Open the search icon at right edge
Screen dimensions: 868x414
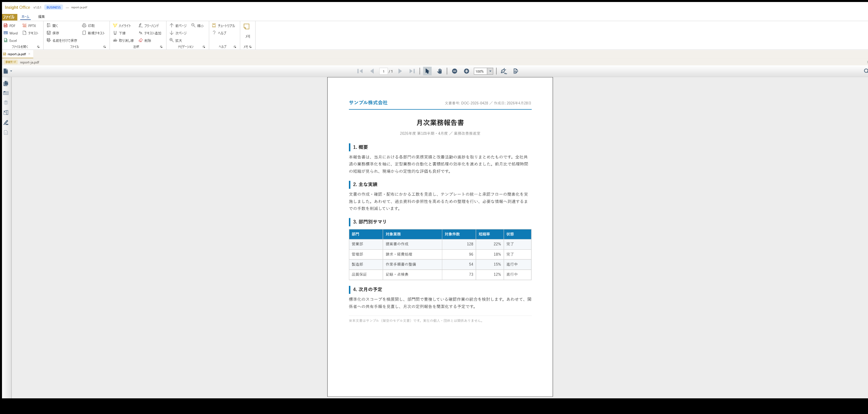[x=866, y=71]
